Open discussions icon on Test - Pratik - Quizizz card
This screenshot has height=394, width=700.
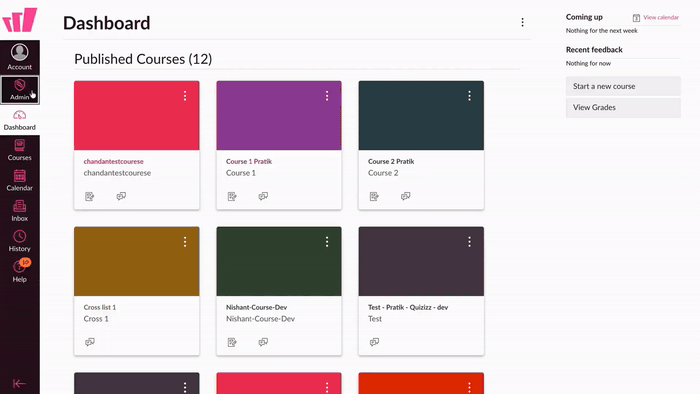pos(374,342)
